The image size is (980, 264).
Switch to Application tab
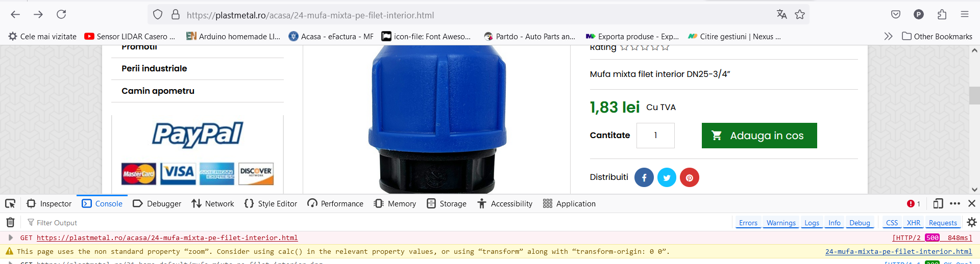[x=569, y=203]
